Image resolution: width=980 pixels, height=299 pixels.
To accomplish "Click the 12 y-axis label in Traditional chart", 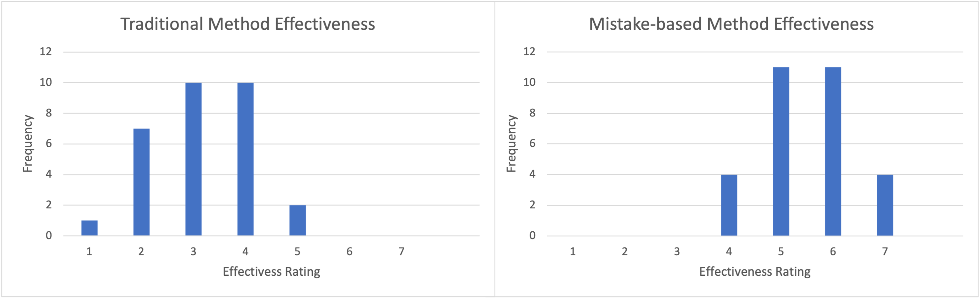I will (x=46, y=52).
